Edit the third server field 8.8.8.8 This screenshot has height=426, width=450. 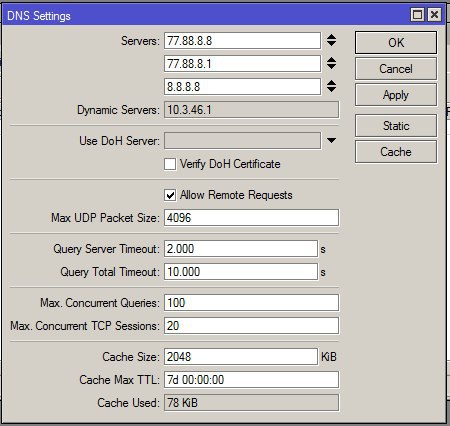242,87
